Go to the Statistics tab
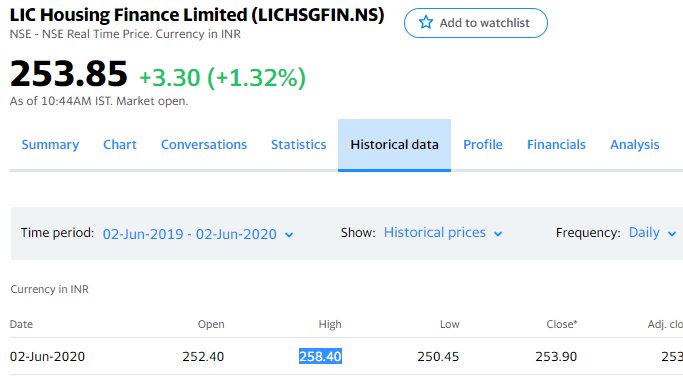The height and width of the screenshot is (384, 683). coord(298,145)
